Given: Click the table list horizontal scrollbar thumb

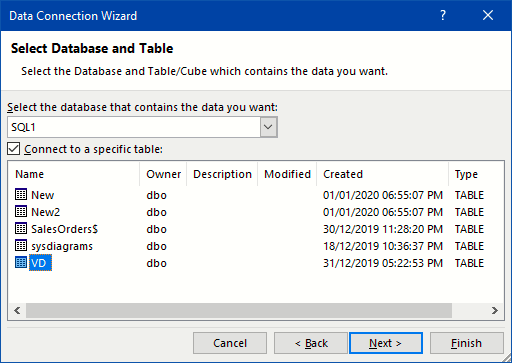Looking at the screenshot, I should tap(239, 310).
